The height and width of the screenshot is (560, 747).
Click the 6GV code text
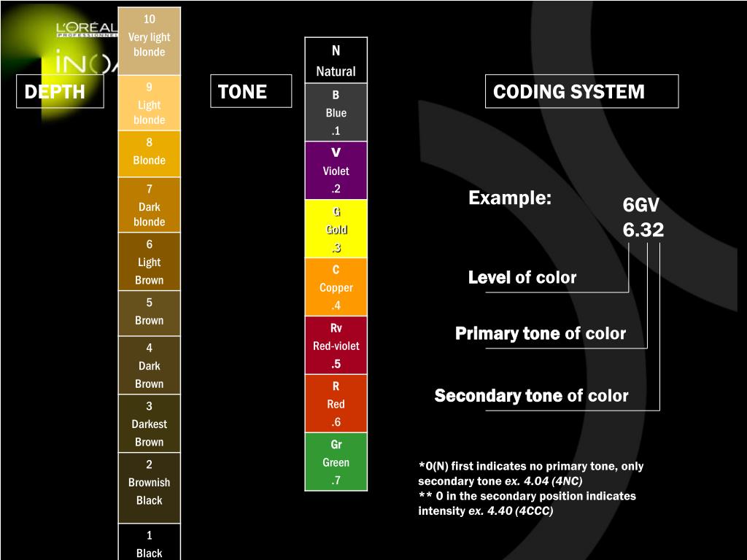640,205
